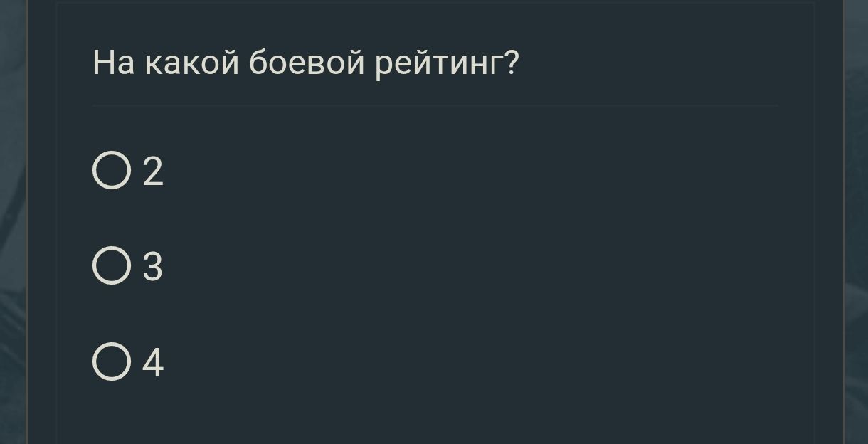
Task: Choose the radio button for rating 3
Action: coord(112,266)
